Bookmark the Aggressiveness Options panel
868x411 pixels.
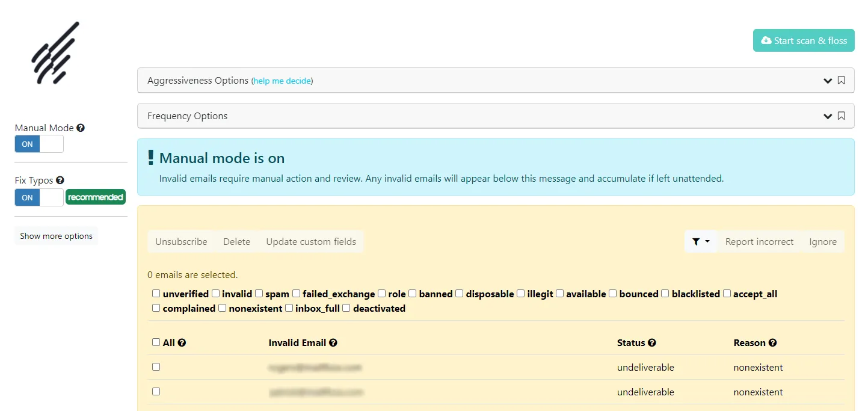point(841,80)
